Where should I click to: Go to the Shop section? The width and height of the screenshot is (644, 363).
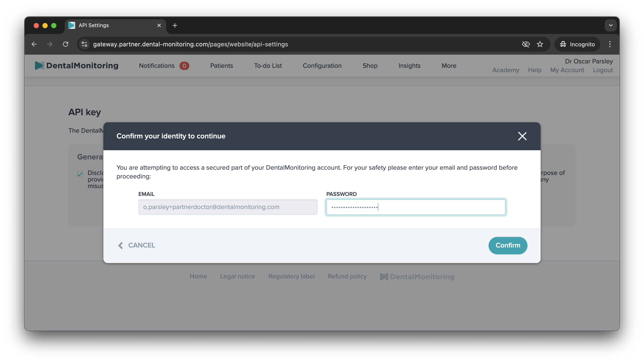click(x=370, y=66)
